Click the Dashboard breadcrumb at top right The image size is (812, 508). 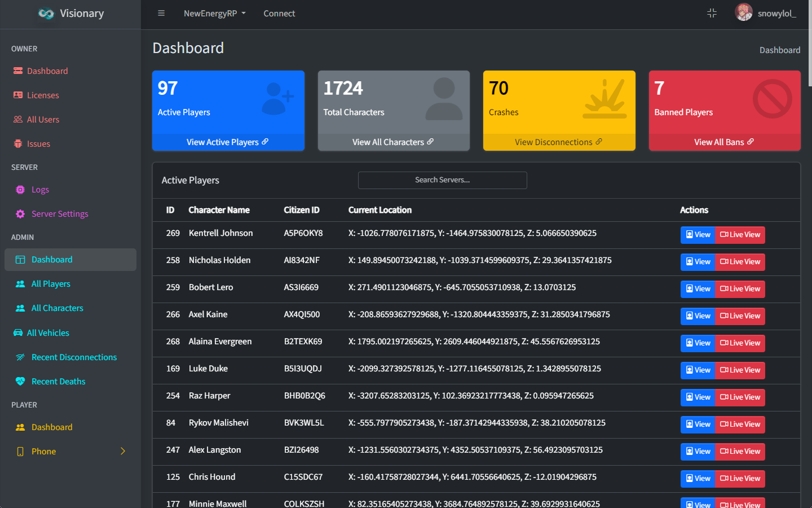[x=780, y=50]
